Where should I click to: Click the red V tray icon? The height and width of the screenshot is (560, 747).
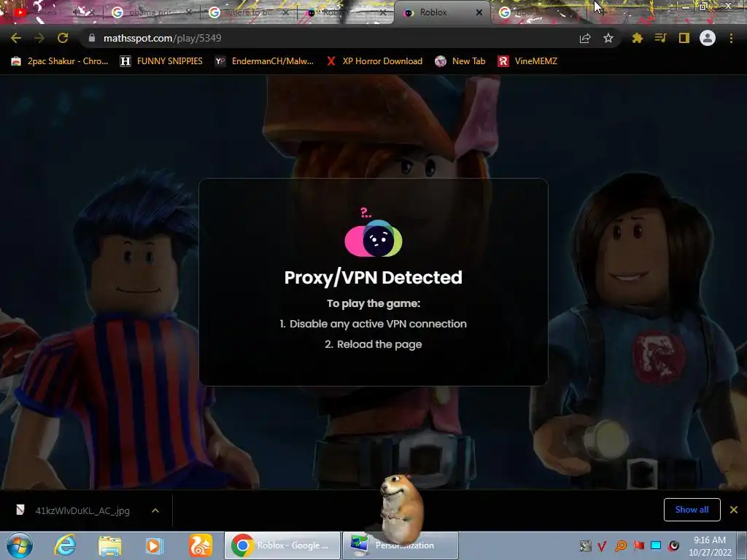(x=602, y=545)
